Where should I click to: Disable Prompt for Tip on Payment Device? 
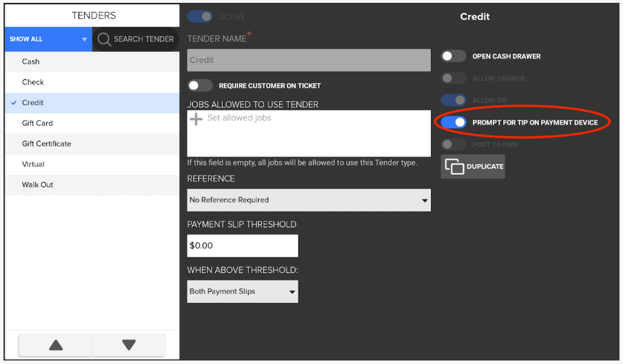point(453,122)
